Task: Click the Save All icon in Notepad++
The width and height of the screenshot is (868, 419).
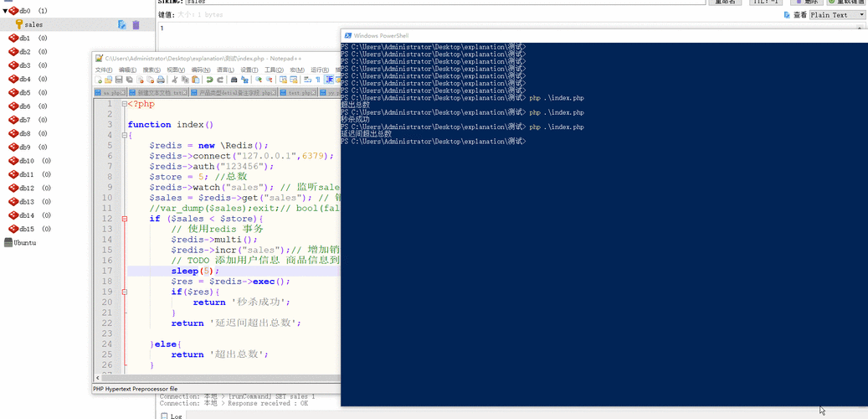Action: tap(129, 80)
